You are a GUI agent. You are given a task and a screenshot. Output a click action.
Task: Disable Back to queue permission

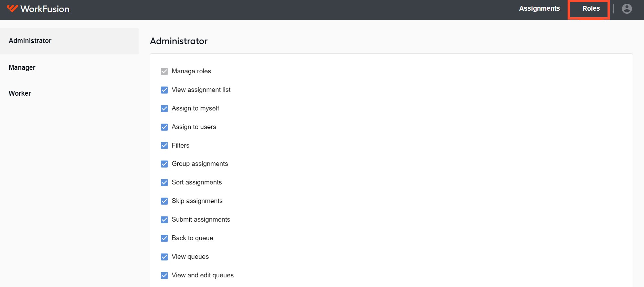point(165,238)
